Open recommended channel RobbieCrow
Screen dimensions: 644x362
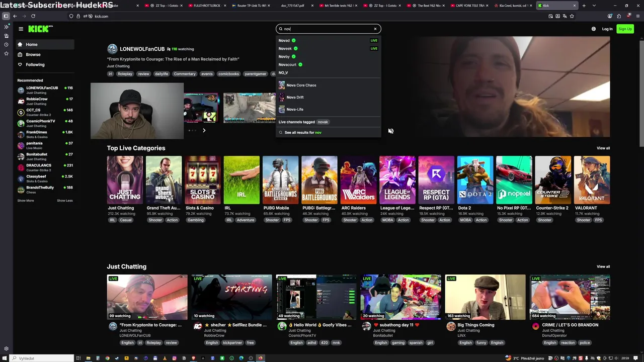coord(45,101)
